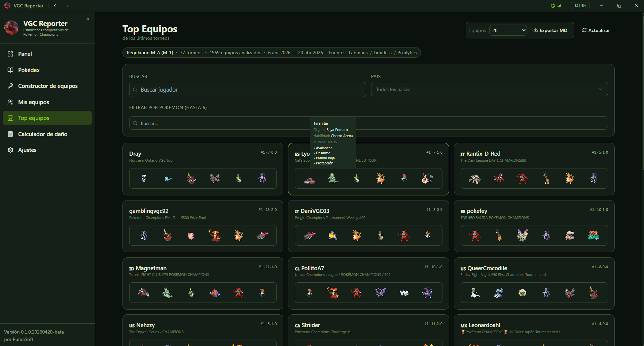Toggle the dark/light mode icon
644x346 pixels.
pyautogui.click(x=559, y=6)
